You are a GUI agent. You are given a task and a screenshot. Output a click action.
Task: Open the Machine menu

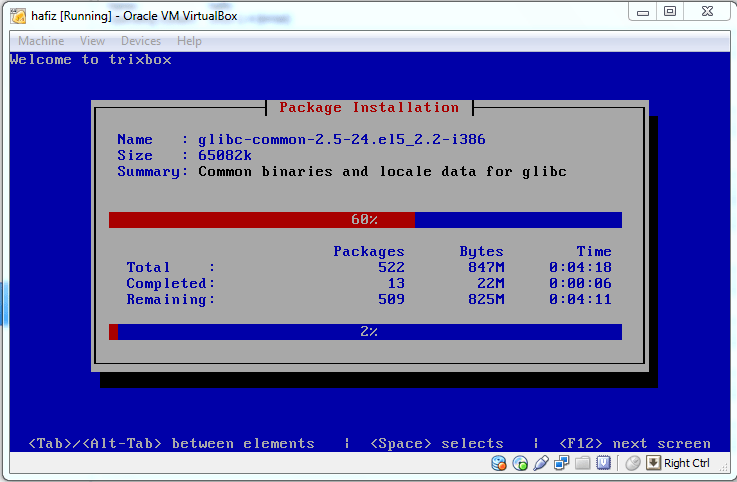[x=41, y=41]
